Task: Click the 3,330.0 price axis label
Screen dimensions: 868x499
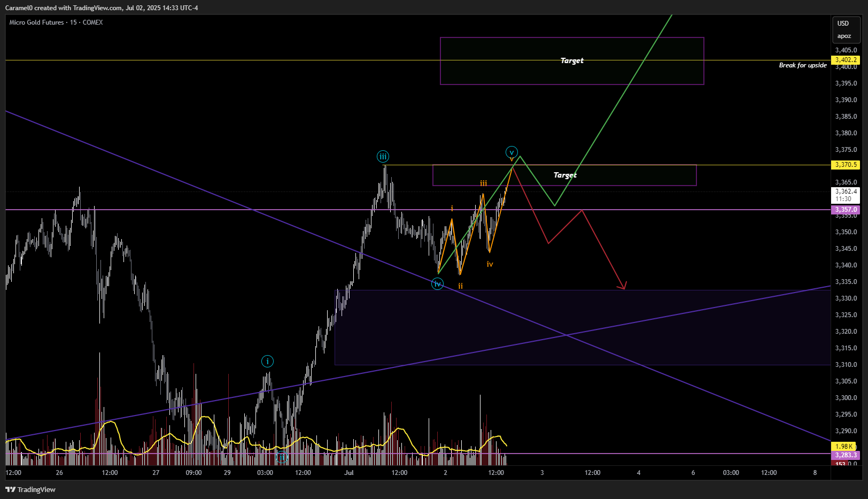Action: coord(846,298)
